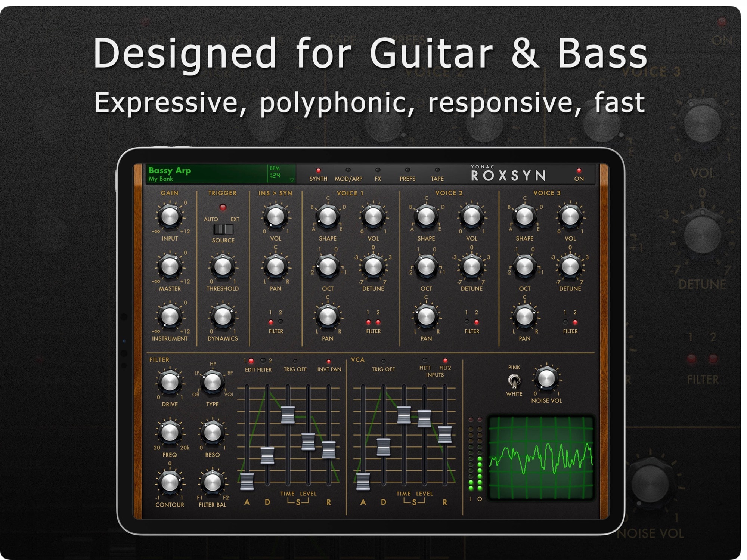The width and height of the screenshot is (747, 560).
Task: Switch to the MOD/ARP tab
Action: pyautogui.click(x=348, y=175)
